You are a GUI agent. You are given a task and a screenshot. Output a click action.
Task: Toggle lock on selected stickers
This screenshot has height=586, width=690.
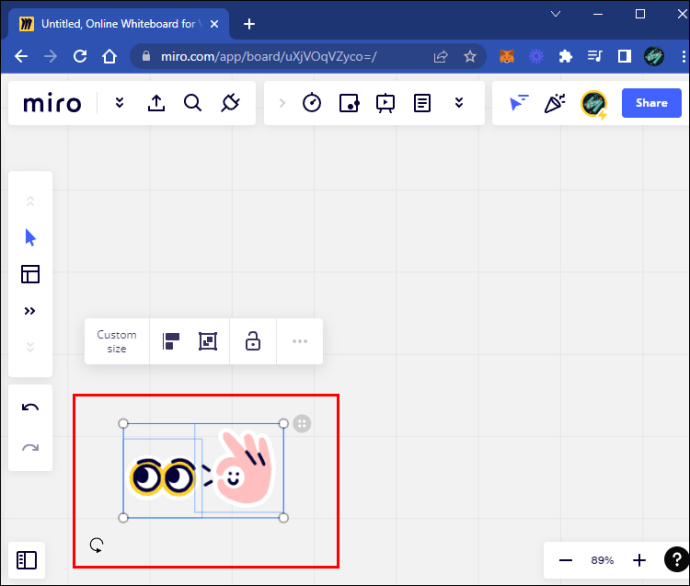click(253, 342)
